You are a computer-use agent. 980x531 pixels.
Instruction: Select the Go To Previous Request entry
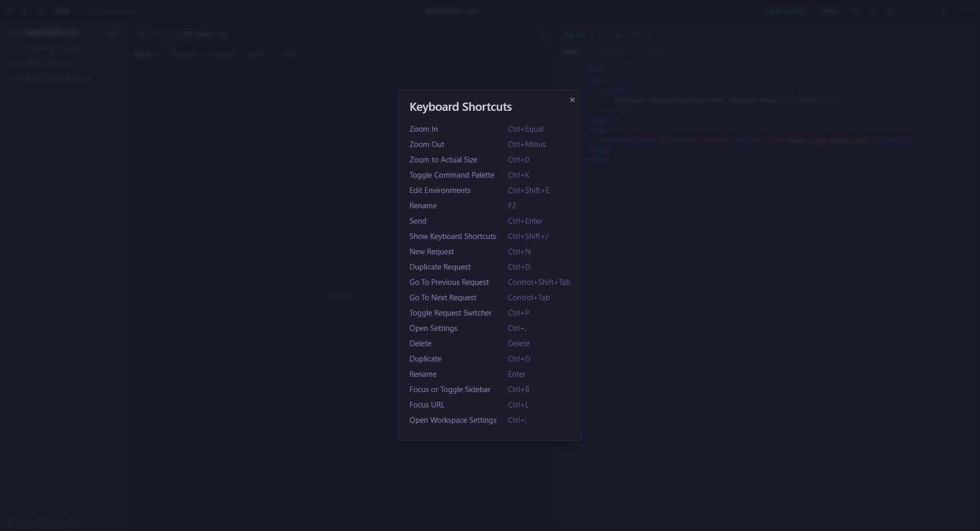click(x=449, y=282)
